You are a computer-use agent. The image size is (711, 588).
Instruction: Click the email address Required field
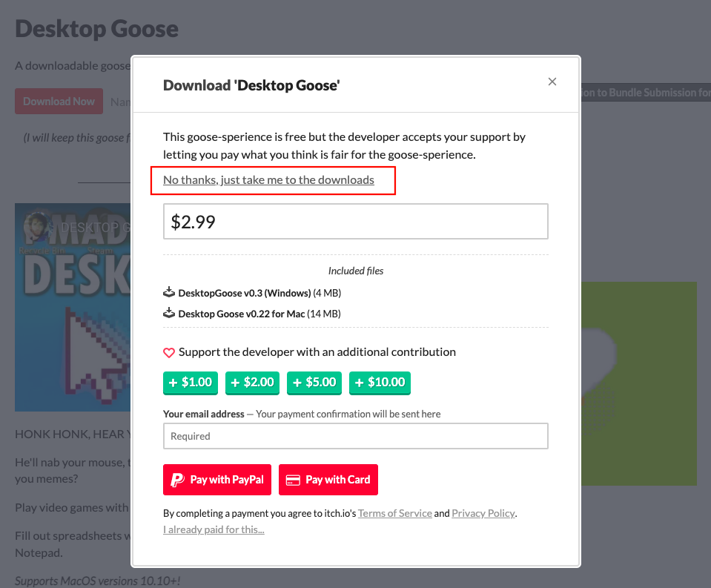(355, 436)
